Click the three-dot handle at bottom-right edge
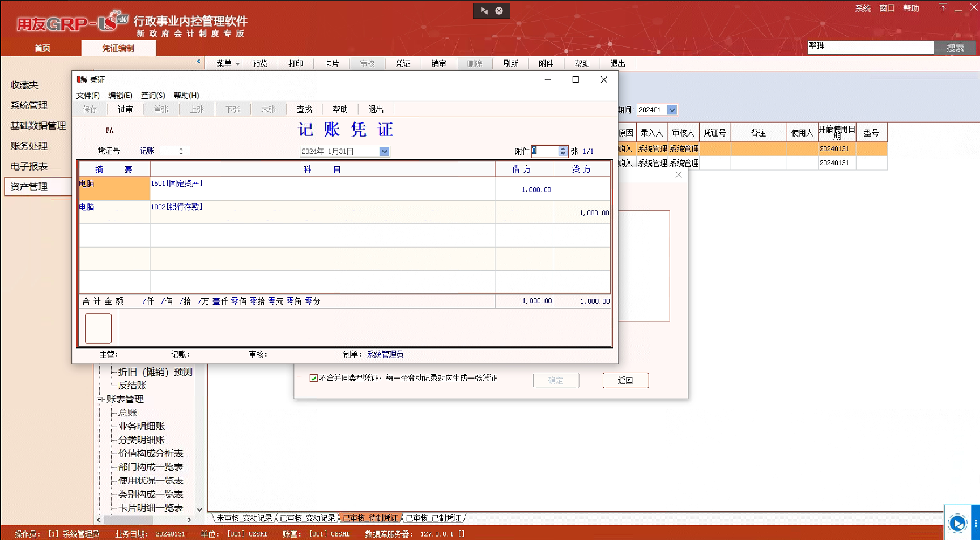Image resolution: width=980 pixels, height=540 pixels. [x=975, y=523]
